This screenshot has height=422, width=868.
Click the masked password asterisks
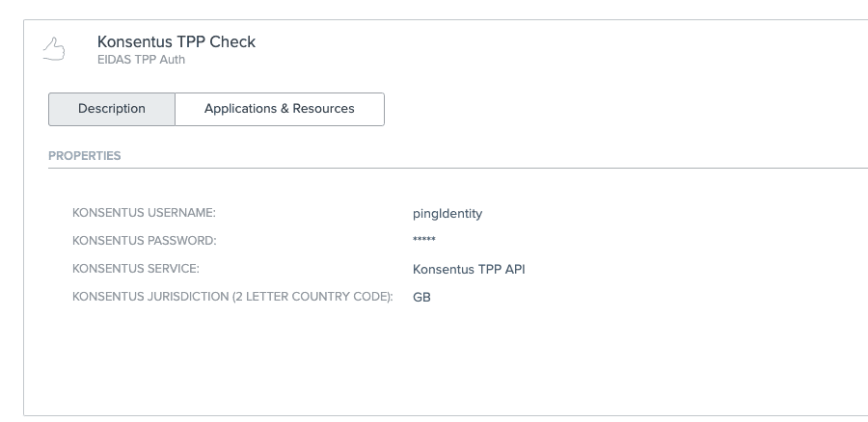tap(424, 240)
